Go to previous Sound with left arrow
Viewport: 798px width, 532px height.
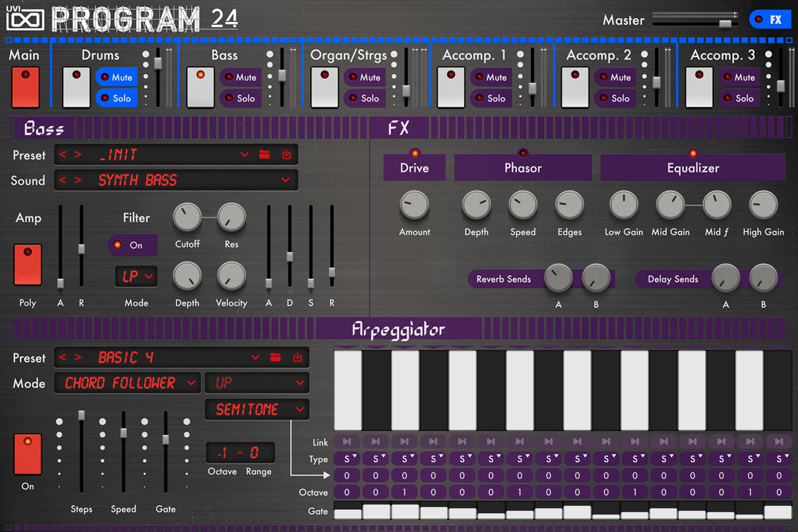coord(63,180)
